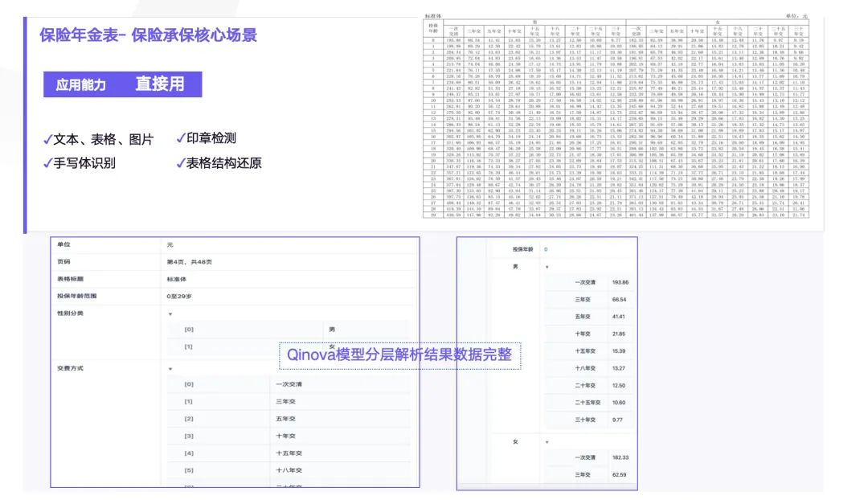The width and height of the screenshot is (868, 500).
Task: Select [0] 一次交清 under 交费方式
Action: (289, 384)
